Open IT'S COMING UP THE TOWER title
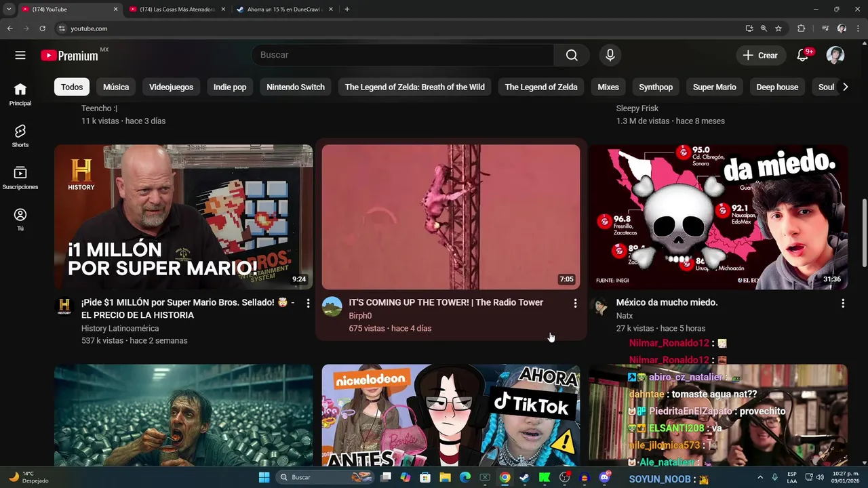The image size is (868, 488). [x=446, y=302]
